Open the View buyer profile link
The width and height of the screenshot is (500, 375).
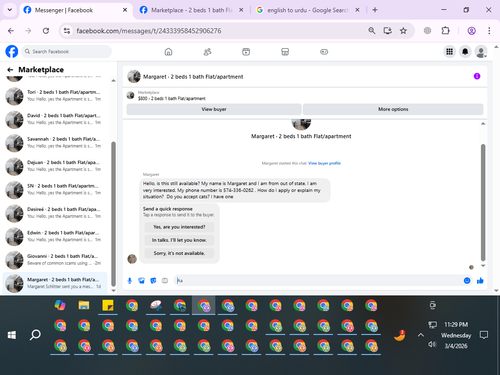324,163
